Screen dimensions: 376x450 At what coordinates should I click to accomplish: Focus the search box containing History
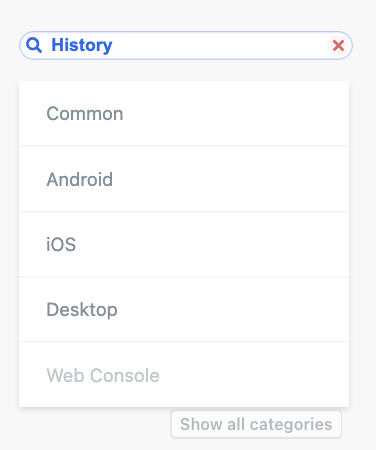186,46
